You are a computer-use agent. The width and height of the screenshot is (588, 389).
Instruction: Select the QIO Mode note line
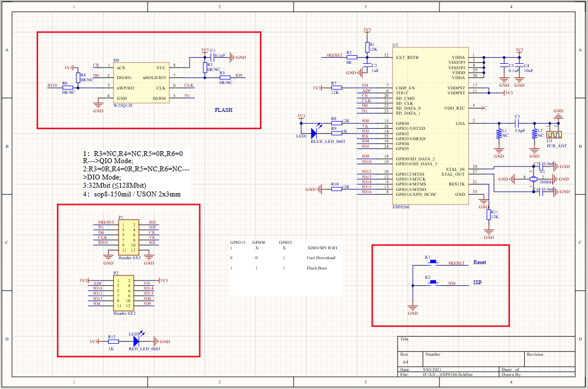(133, 157)
